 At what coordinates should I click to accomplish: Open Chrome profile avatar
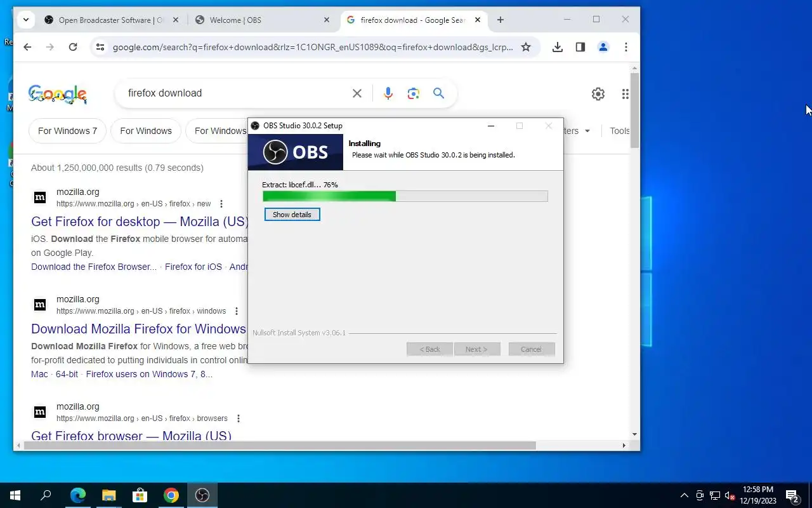(x=603, y=47)
